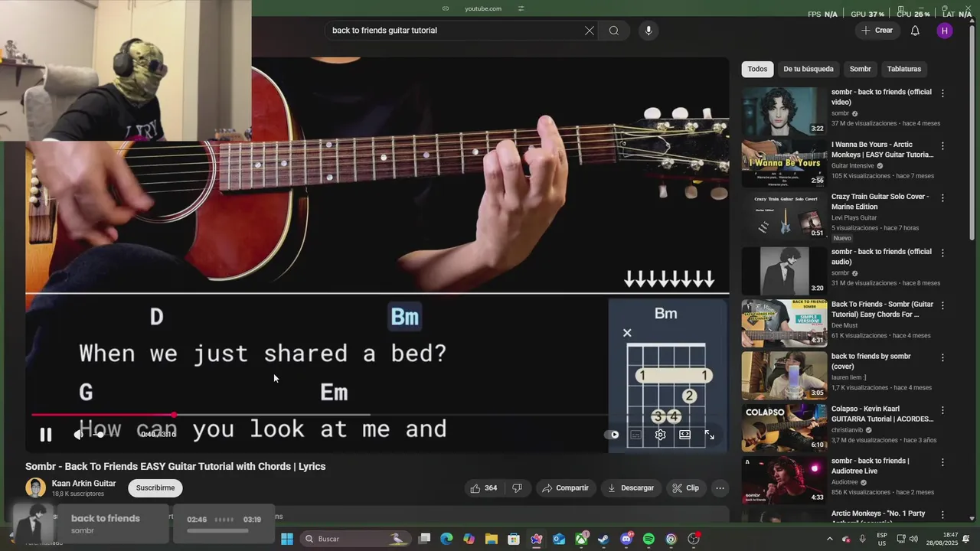This screenshot has width=980, height=551.
Task: Select the Sombr filter chip
Action: point(861,69)
